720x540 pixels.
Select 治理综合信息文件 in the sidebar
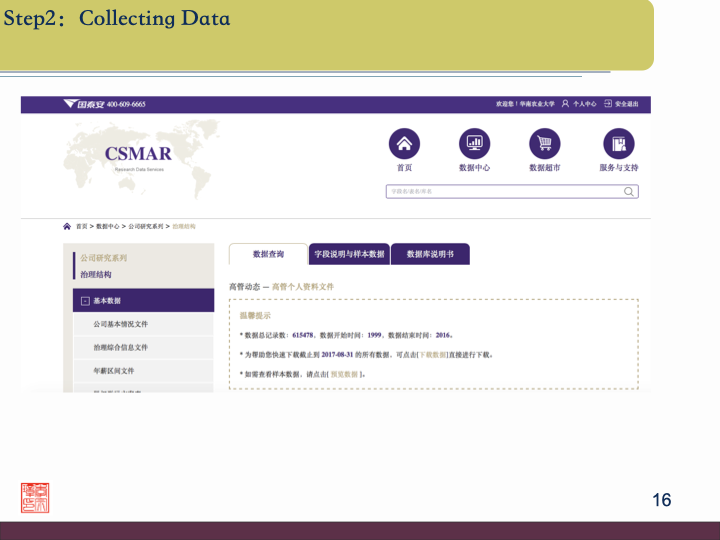(120, 347)
